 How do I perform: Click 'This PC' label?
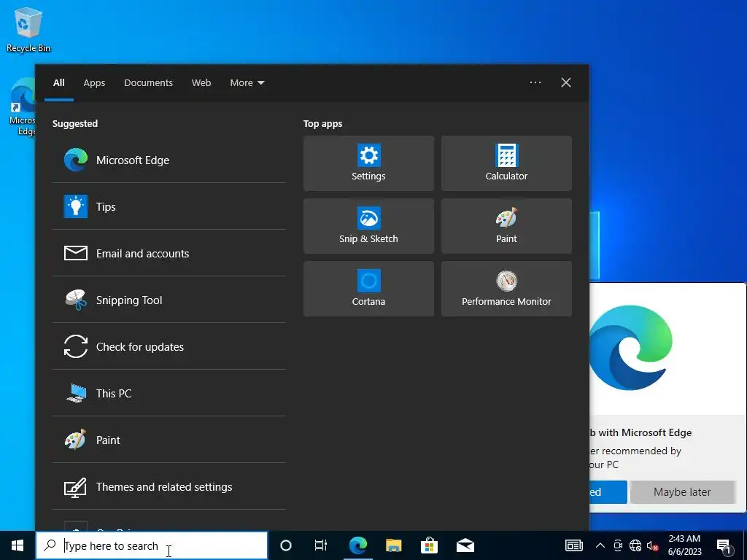coord(114,393)
